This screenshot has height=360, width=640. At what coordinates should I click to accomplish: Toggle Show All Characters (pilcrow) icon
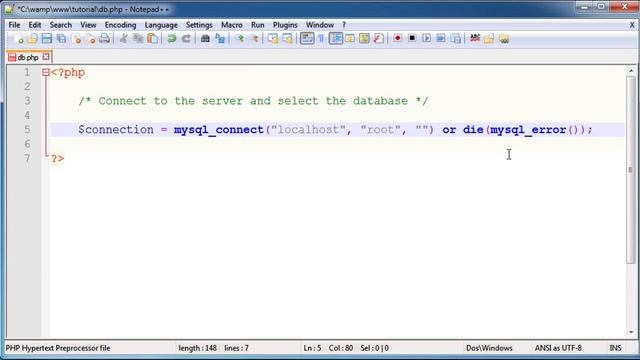pos(321,39)
